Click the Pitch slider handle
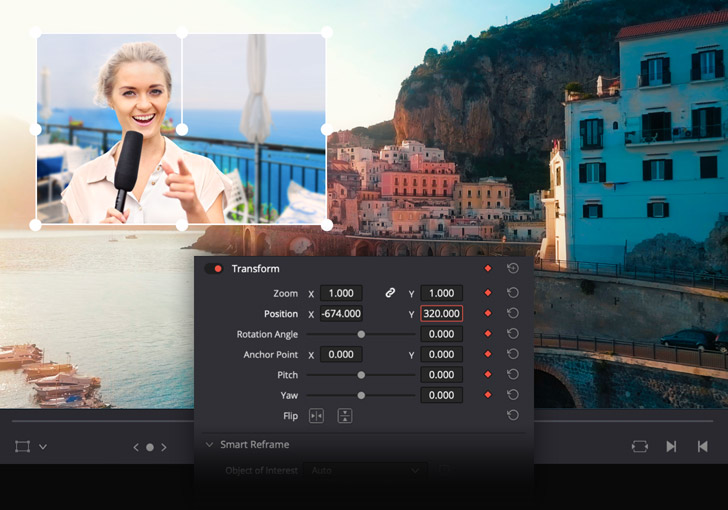Image resolution: width=728 pixels, height=510 pixels. click(361, 375)
